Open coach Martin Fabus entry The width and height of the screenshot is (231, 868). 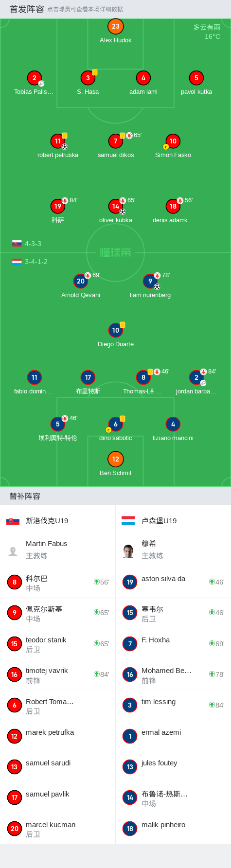(x=57, y=549)
